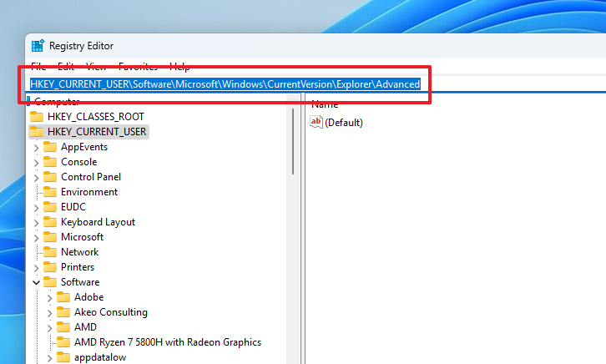Viewport: 606px width, 364px height.
Task: Click the Akeo Consulting folder icon
Action: pyautogui.click(x=63, y=312)
